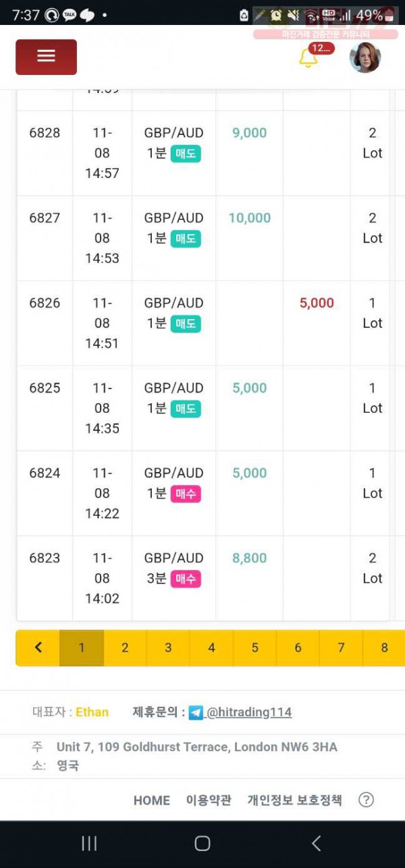Go to previous pages with left chevron
405x868 pixels.
38,647
